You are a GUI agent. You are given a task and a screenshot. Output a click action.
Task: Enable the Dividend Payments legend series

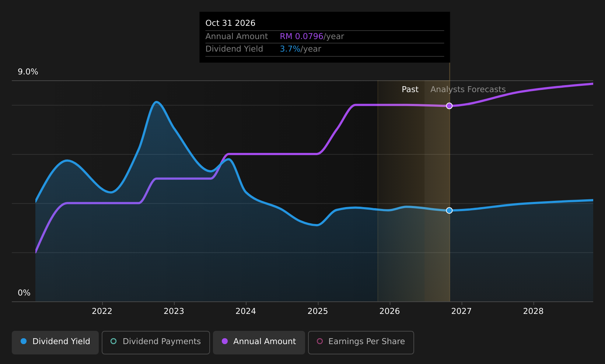156,342
